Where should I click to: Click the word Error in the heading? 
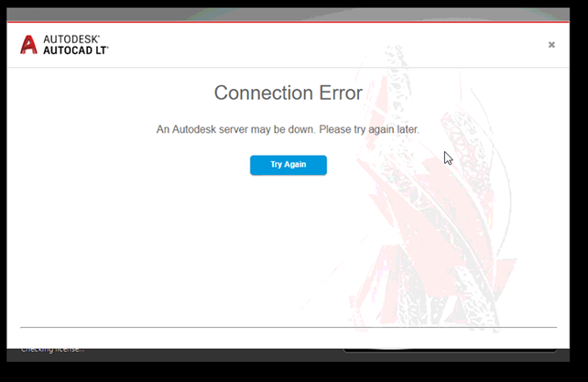pyautogui.click(x=341, y=93)
